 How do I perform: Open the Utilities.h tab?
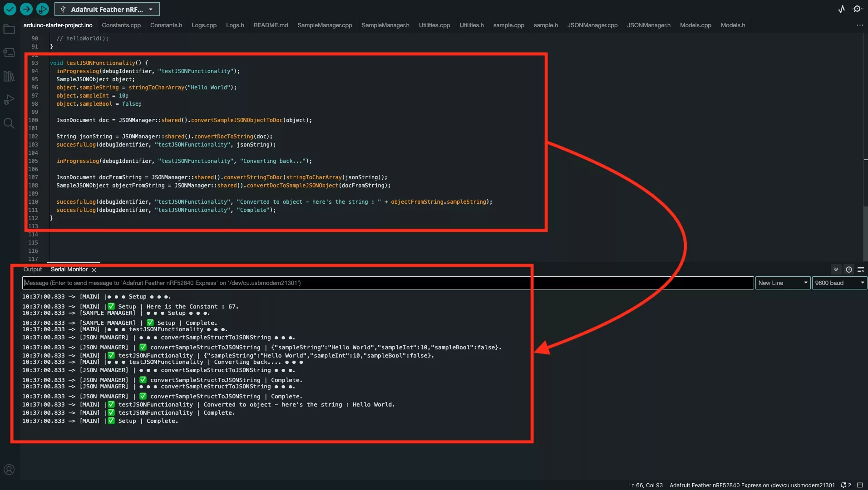click(x=471, y=25)
